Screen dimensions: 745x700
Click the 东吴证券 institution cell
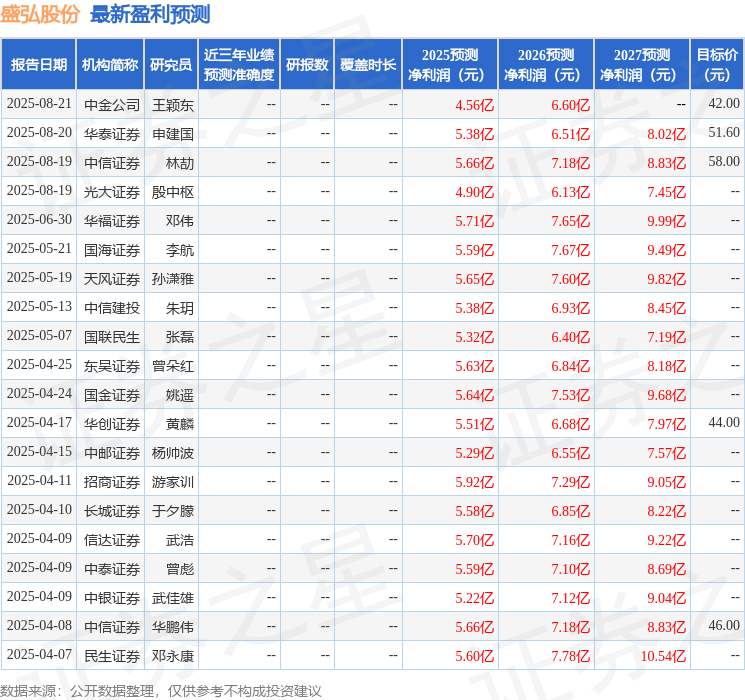pyautogui.click(x=112, y=366)
